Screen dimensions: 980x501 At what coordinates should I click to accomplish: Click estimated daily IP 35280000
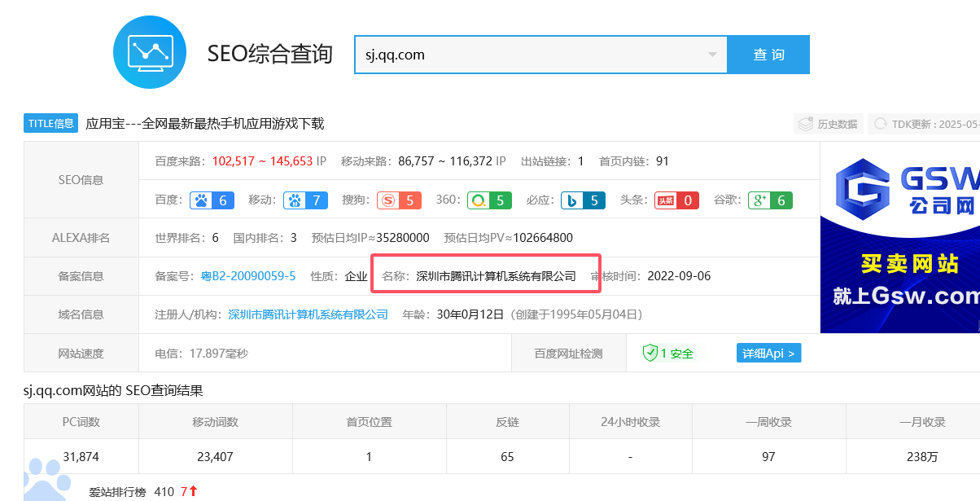pyautogui.click(x=401, y=238)
